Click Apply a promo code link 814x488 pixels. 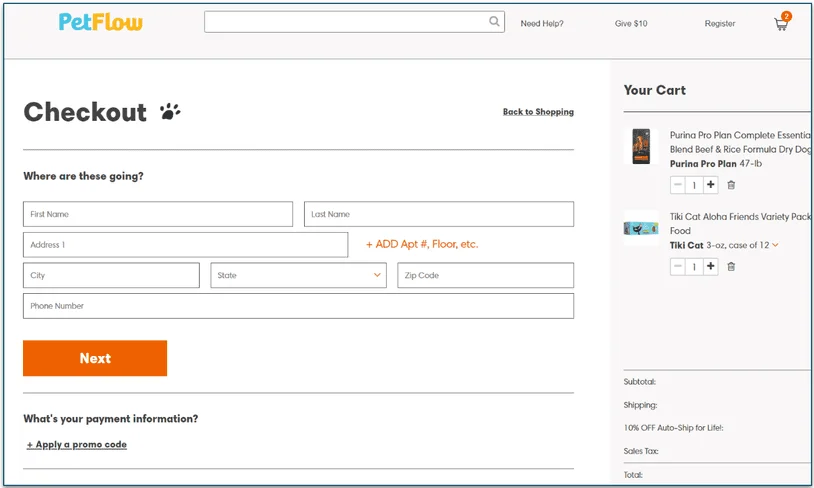point(77,444)
